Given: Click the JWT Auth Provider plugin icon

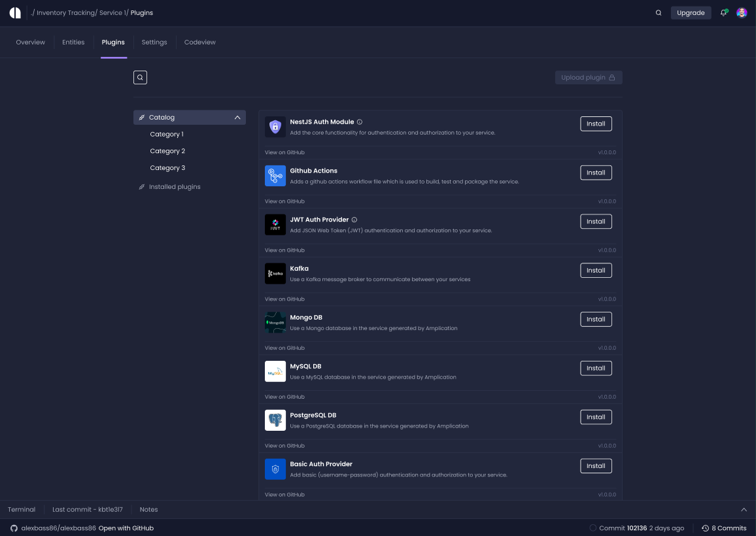Looking at the screenshot, I should tap(275, 225).
